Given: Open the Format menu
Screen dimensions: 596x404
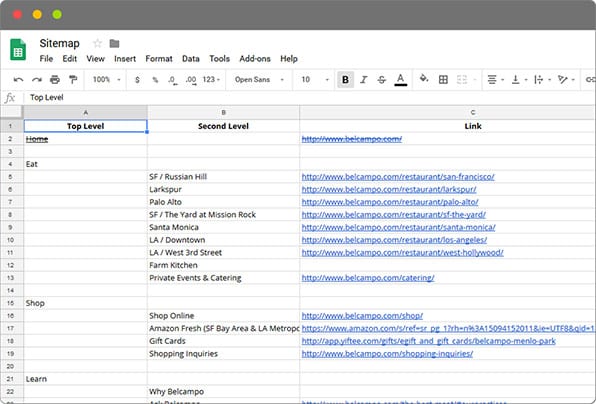Looking at the screenshot, I should [x=159, y=59].
